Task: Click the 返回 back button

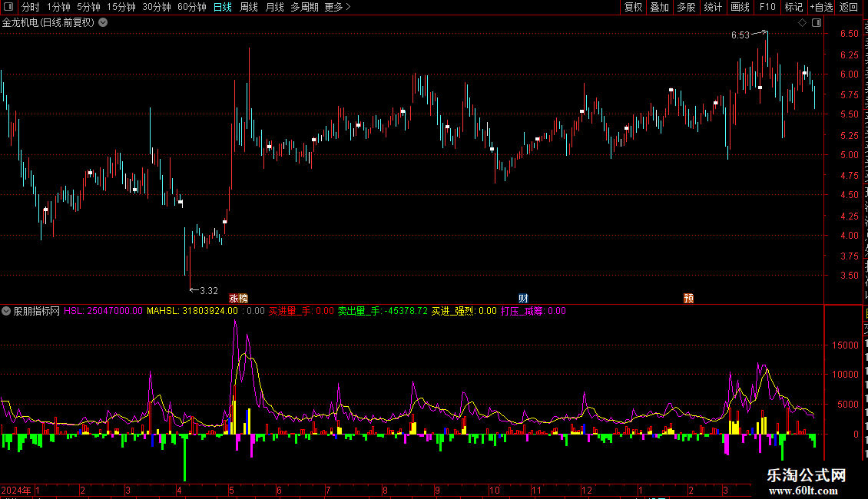Action: tap(848, 7)
